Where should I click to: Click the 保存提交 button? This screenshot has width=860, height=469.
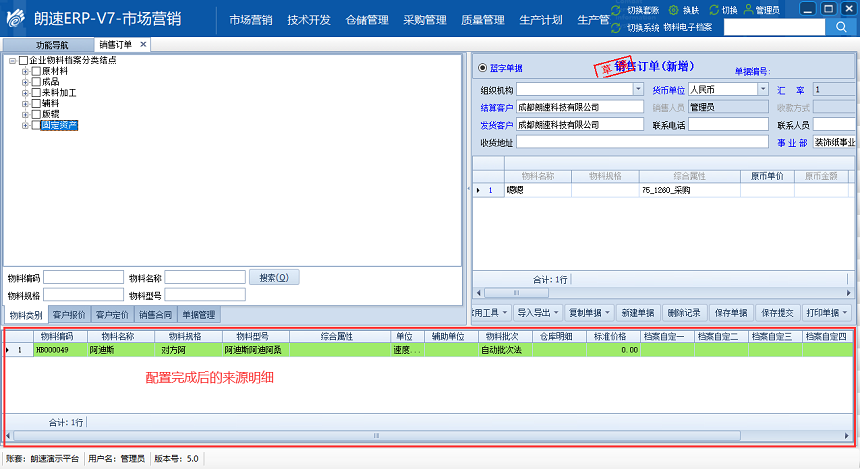pyautogui.click(x=777, y=313)
